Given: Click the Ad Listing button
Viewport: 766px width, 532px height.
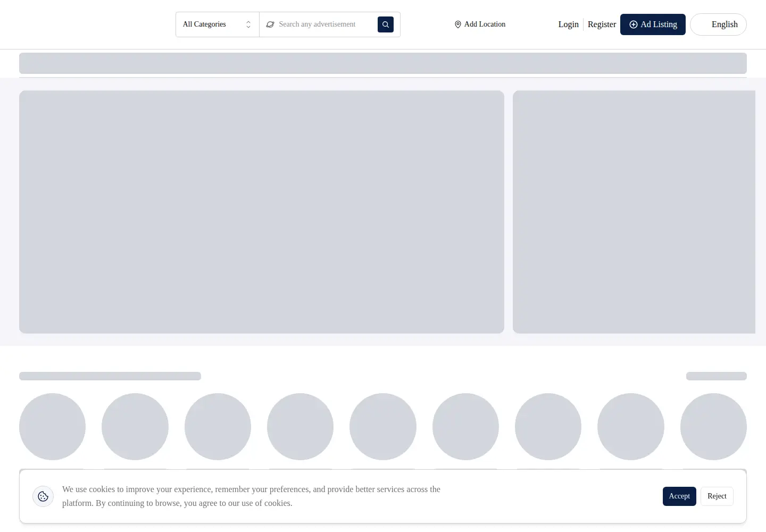Looking at the screenshot, I should (x=653, y=24).
